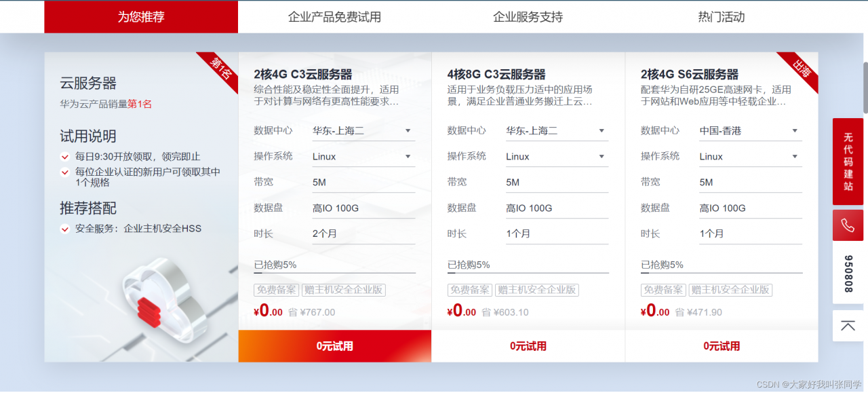
Task: Click the 省 ¥603.10 savings text
Action: pos(505,313)
